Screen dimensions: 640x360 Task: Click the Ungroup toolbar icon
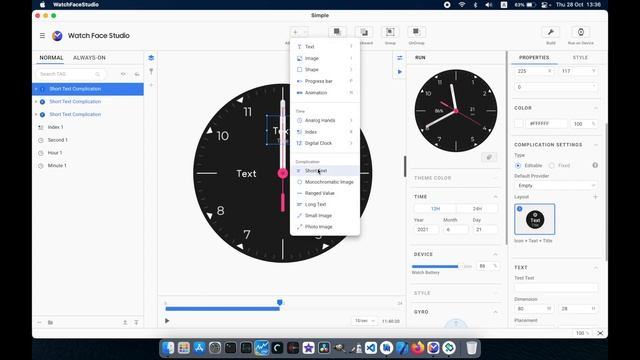416,32
